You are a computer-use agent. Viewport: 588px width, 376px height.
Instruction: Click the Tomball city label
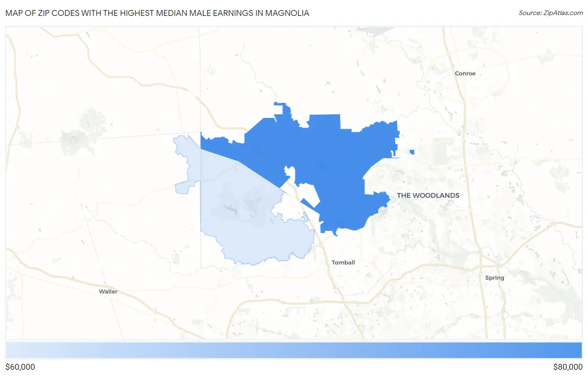(x=343, y=263)
